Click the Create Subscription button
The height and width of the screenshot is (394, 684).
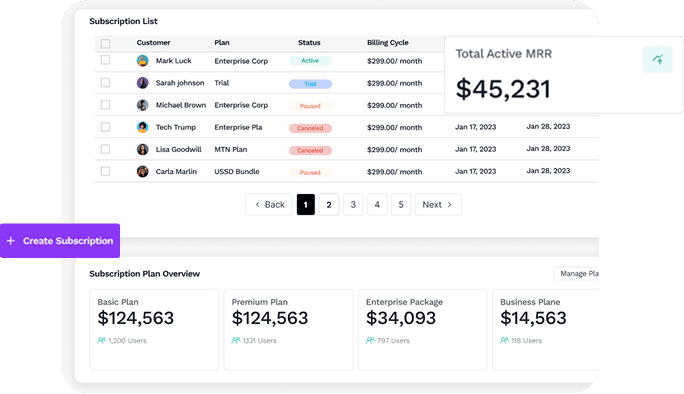click(60, 241)
